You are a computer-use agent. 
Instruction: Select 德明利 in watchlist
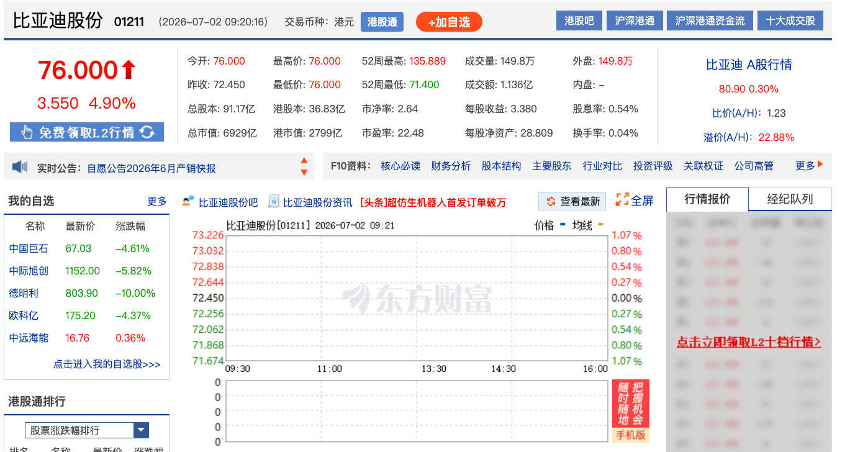pos(24,293)
